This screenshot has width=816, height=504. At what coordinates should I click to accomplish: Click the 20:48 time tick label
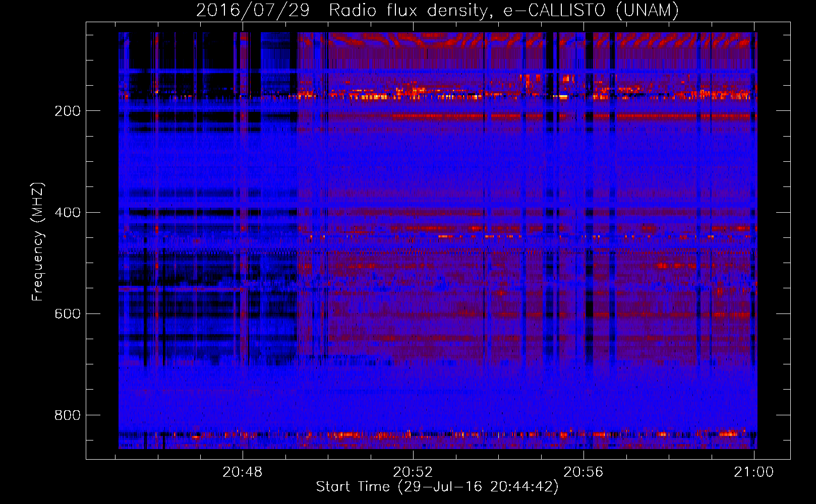[x=243, y=472]
